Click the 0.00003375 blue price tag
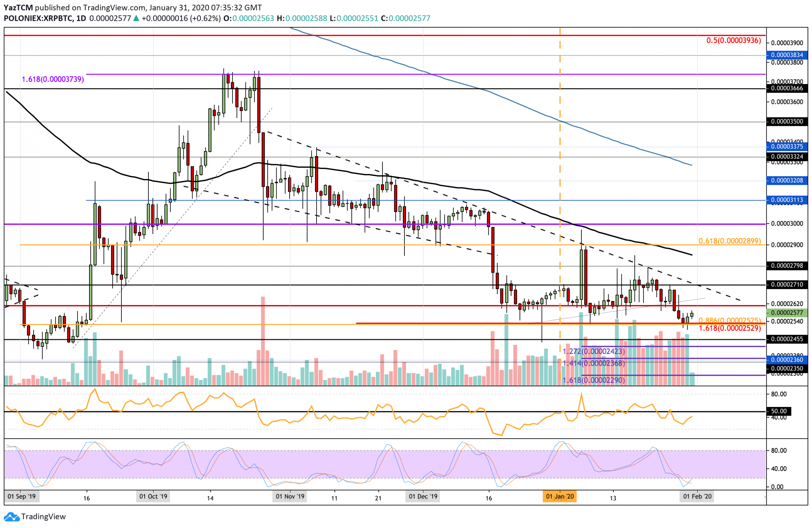This screenshot has height=528, width=812. (787, 147)
